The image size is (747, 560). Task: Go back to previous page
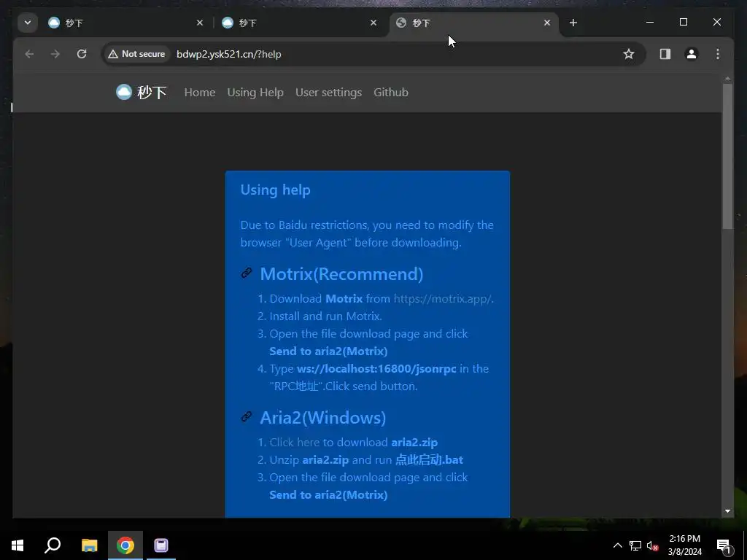[x=29, y=54]
